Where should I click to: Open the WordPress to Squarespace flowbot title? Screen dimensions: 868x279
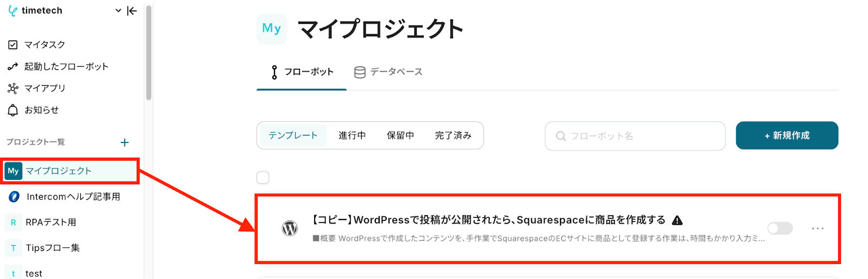pyautogui.click(x=489, y=220)
